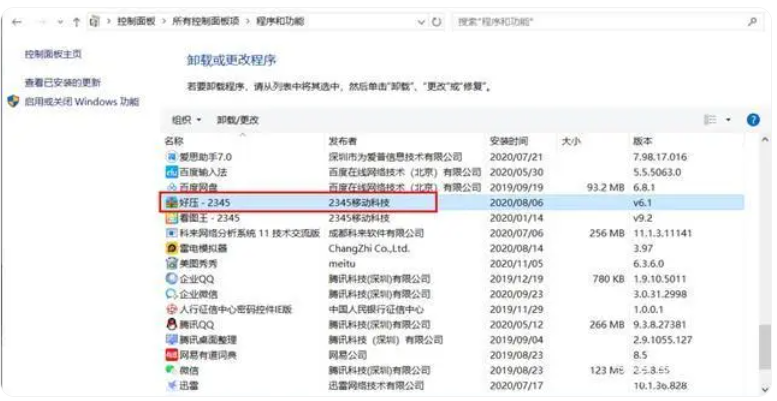
Task: Click the 卸载/更改 toolbar button
Action: tap(238, 120)
